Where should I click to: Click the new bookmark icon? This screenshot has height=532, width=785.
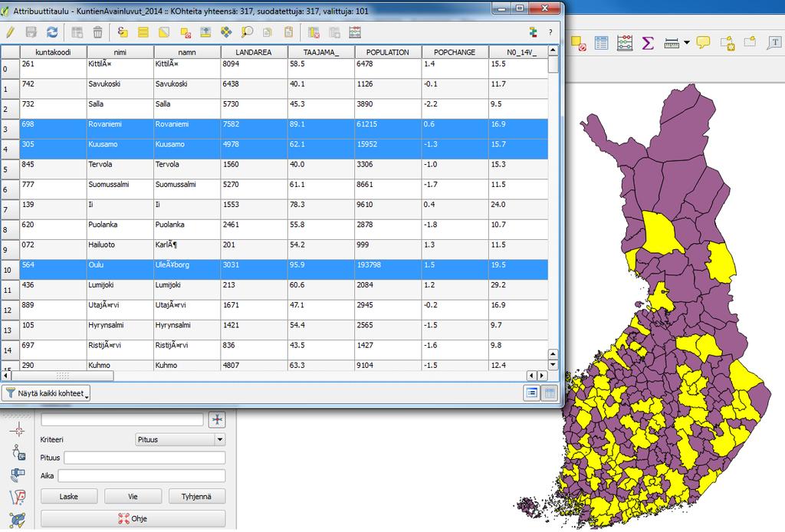click(x=728, y=43)
